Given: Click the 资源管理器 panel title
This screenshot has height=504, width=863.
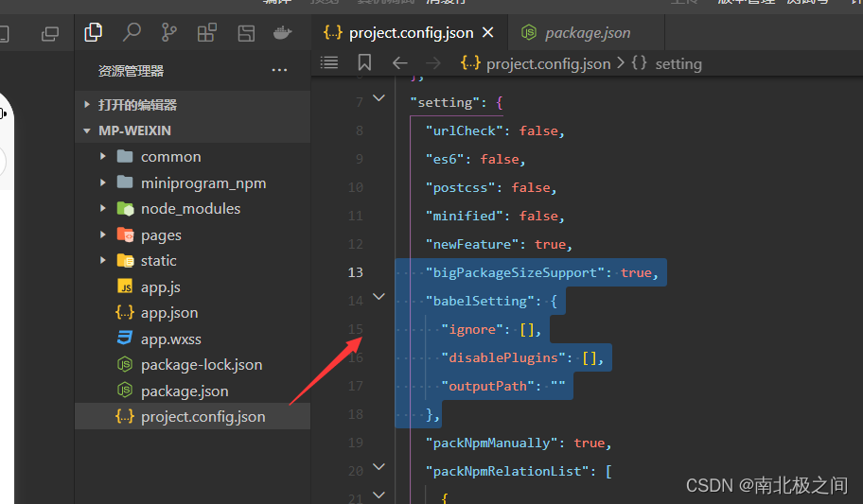Looking at the screenshot, I should 131,70.
